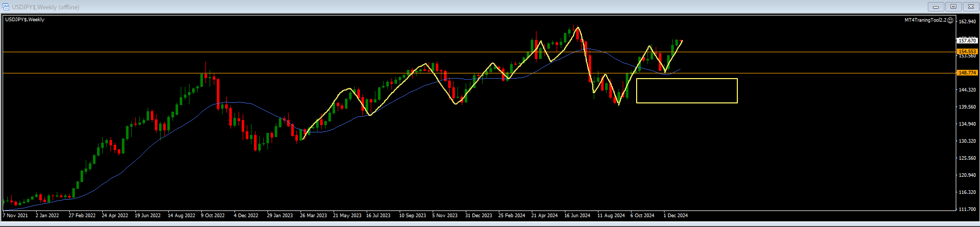Click the 1 Dec 2024 date on time axis

[675, 216]
